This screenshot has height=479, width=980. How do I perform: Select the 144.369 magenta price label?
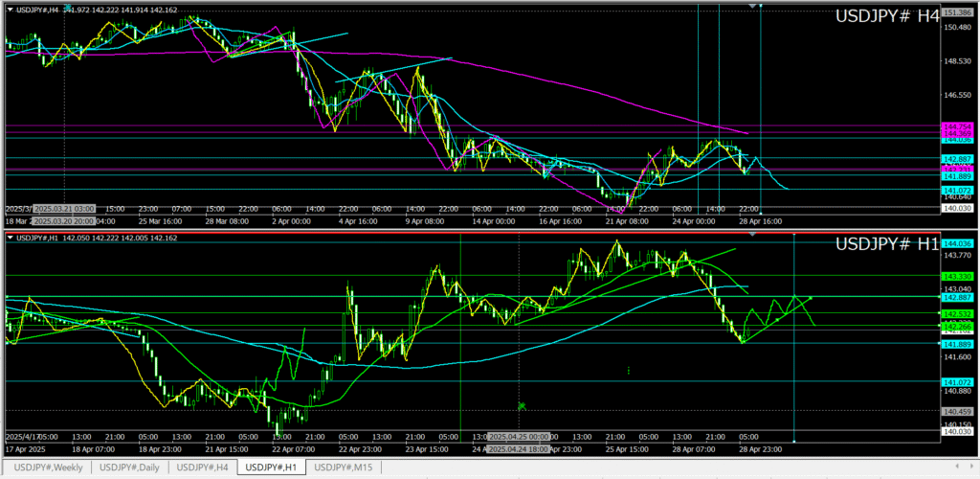[957, 134]
